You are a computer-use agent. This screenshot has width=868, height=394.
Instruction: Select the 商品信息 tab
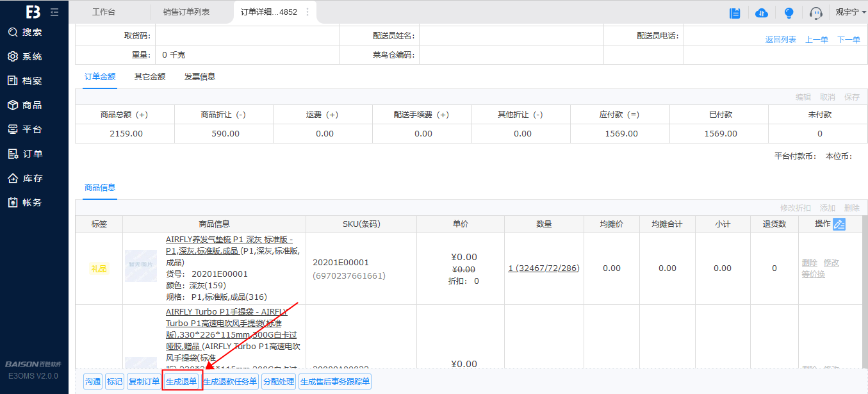(101, 187)
